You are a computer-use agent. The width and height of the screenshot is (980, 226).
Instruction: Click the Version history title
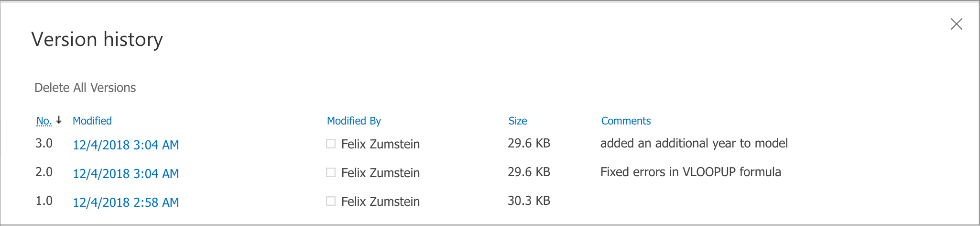97,39
